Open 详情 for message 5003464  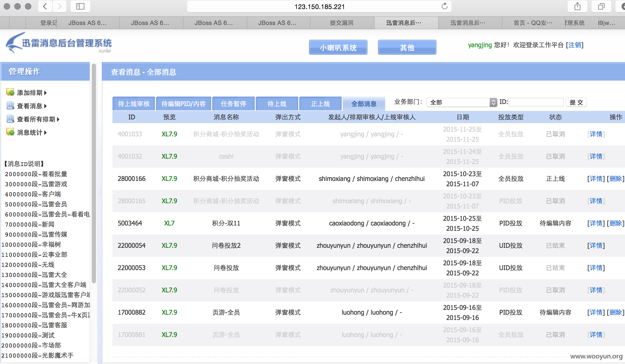596,223
